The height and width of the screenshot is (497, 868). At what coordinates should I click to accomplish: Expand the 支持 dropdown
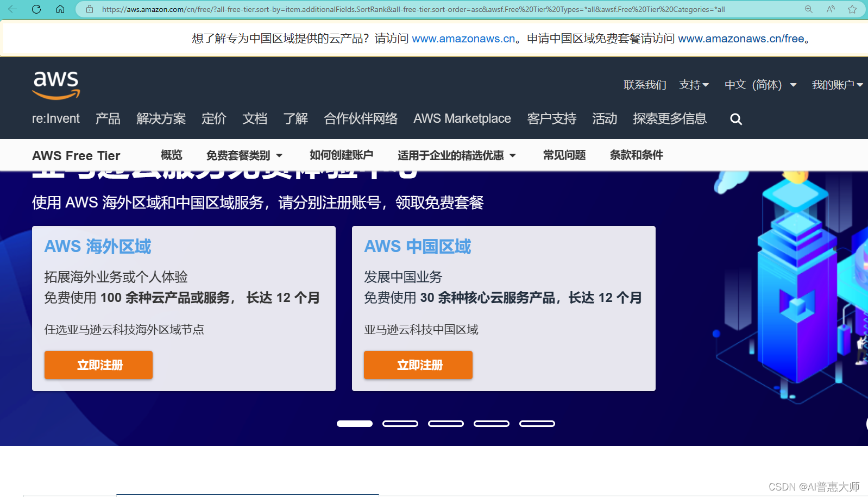[694, 85]
